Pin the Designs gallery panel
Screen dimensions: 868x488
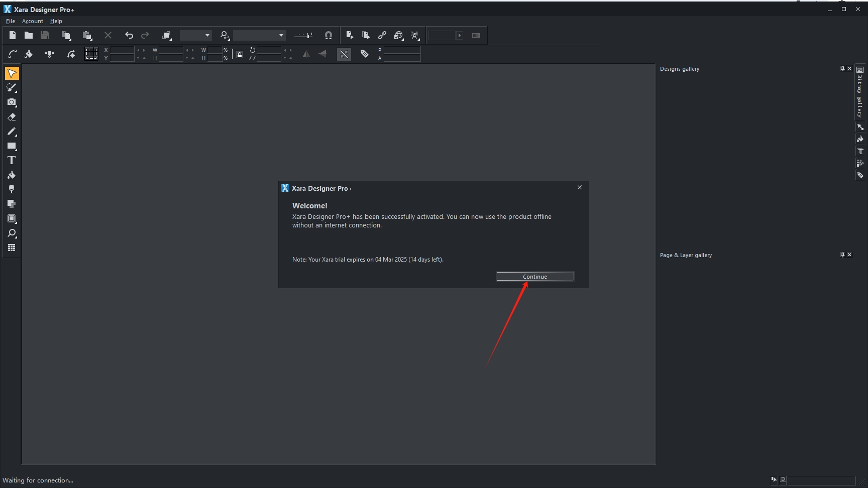click(842, 69)
